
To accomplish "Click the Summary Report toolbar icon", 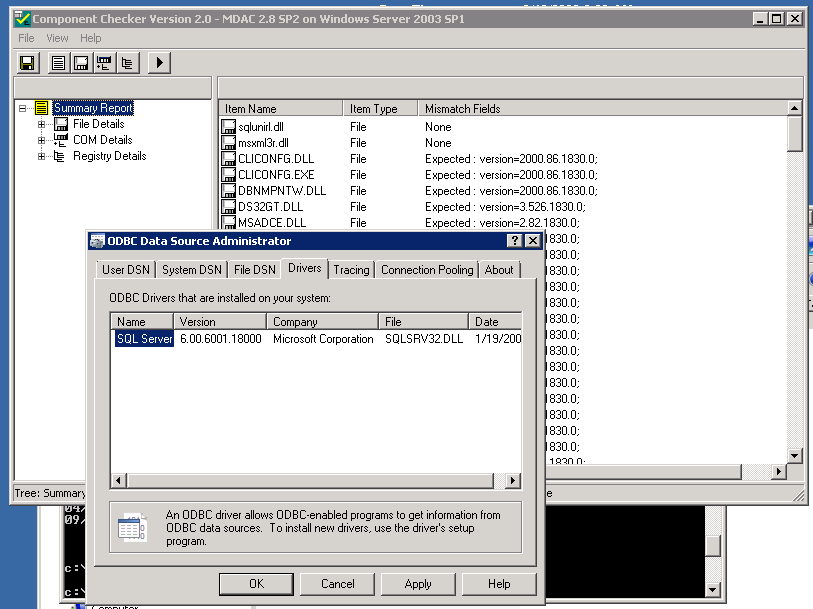I will [59, 63].
